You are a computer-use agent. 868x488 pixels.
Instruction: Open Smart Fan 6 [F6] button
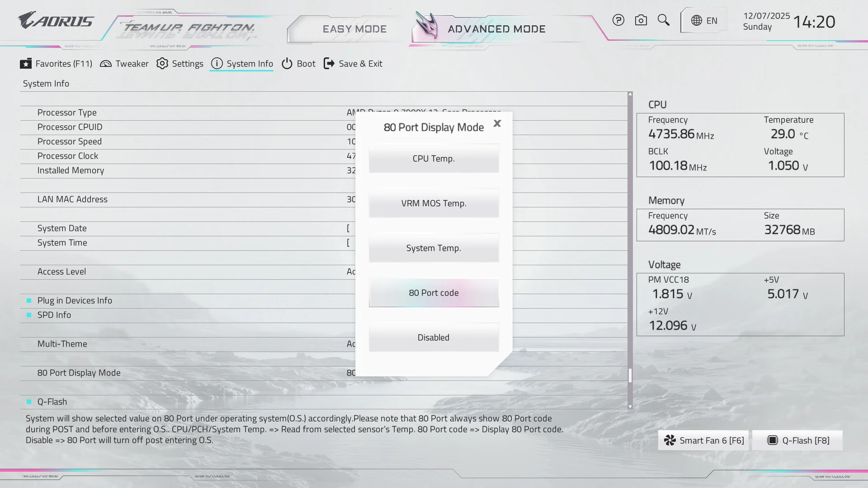703,440
